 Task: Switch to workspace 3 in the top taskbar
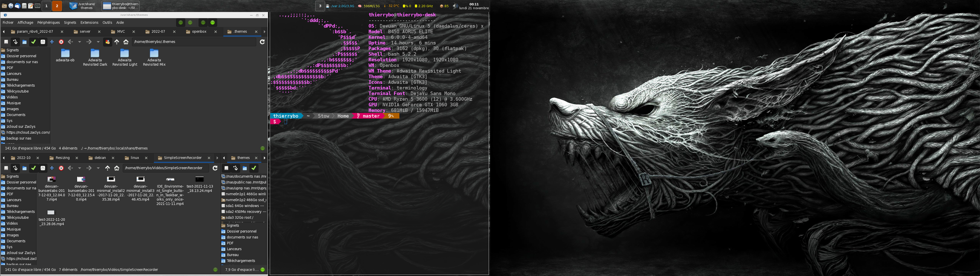pos(320,6)
